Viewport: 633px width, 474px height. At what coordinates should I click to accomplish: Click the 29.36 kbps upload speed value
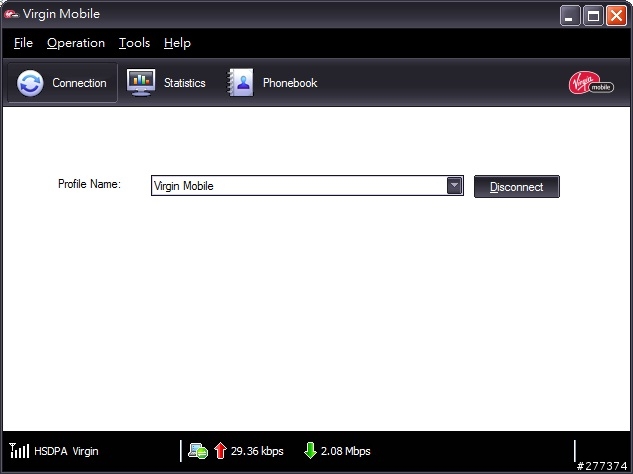point(257,451)
